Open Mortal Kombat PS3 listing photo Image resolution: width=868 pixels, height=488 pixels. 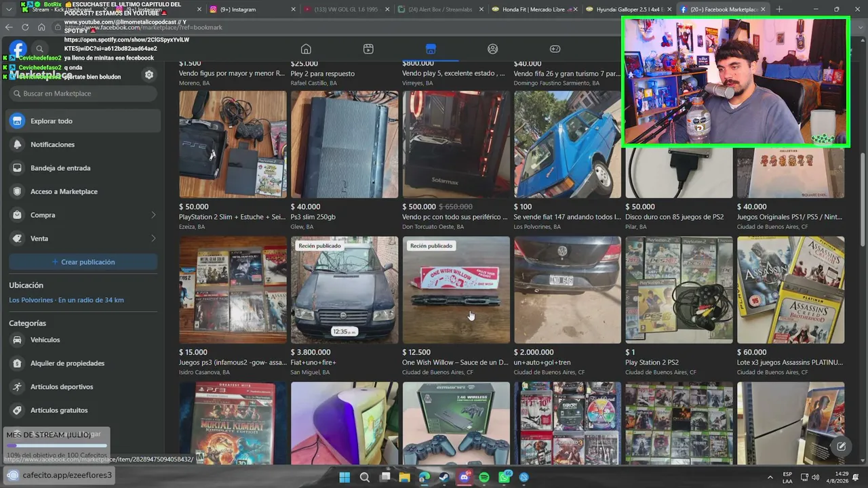point(233,423)
